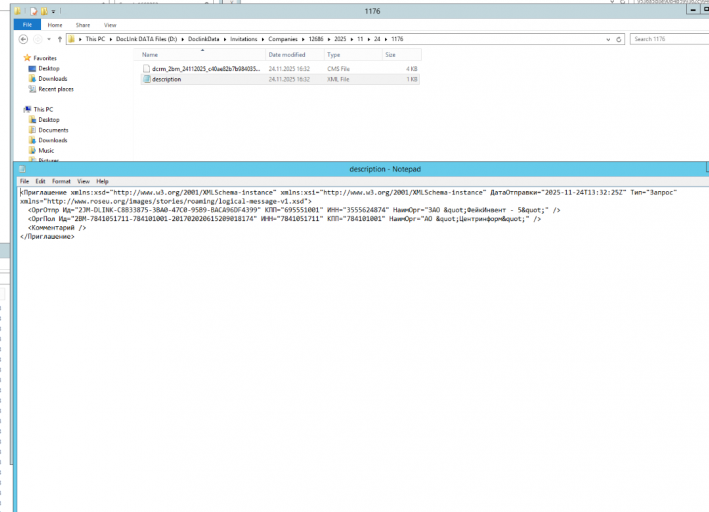Click the Notepad icon in the description title bar
This screenshot has height=512, width=709.
[x=22, y=169]
